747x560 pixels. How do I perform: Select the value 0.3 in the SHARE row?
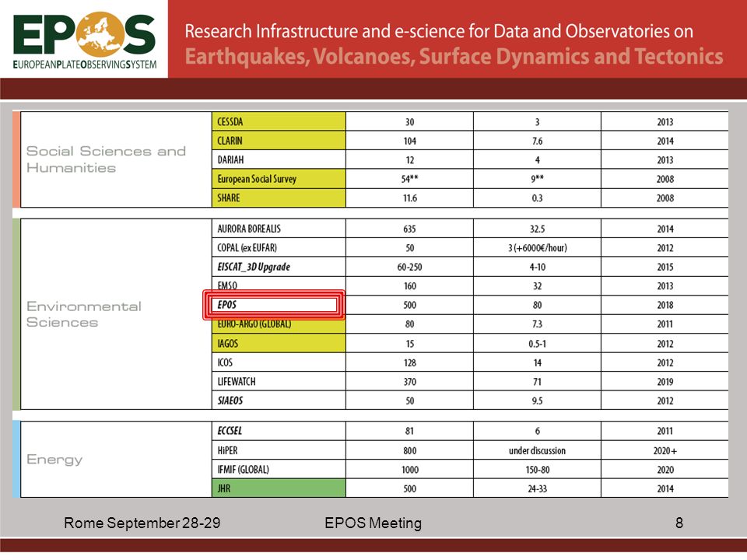point(538,198)
